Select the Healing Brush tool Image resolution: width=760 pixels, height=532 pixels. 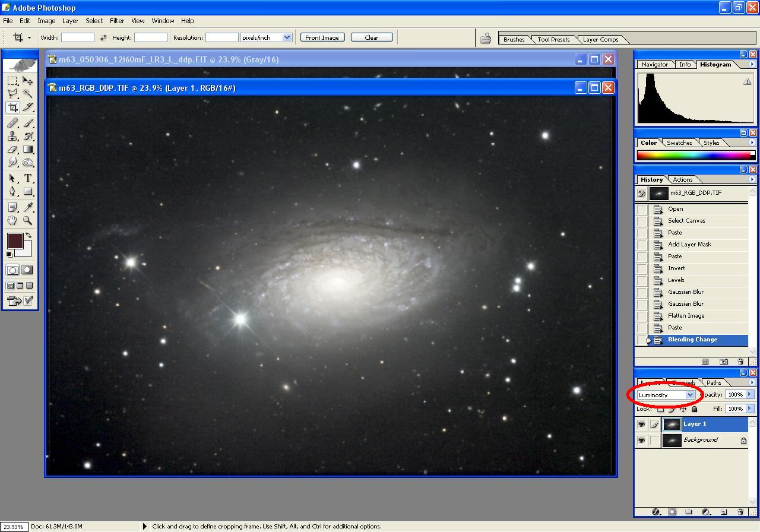pyautogui.click(x=12, y=123)
